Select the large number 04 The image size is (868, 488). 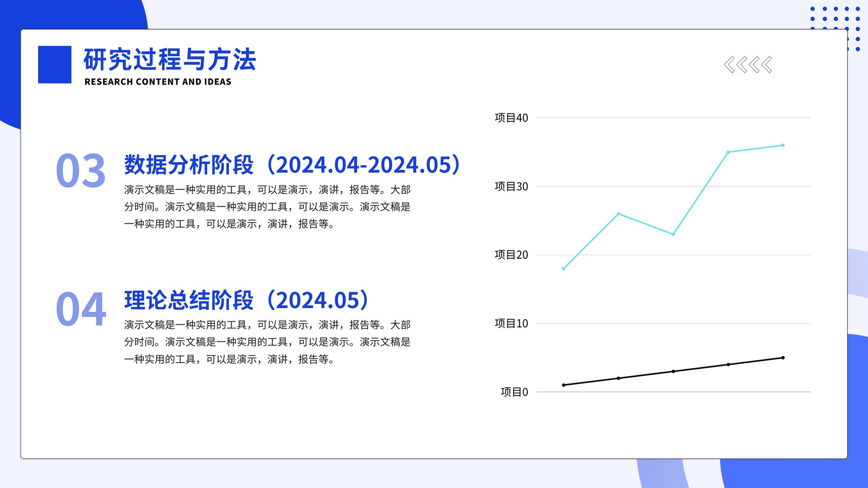pos(81,309)
